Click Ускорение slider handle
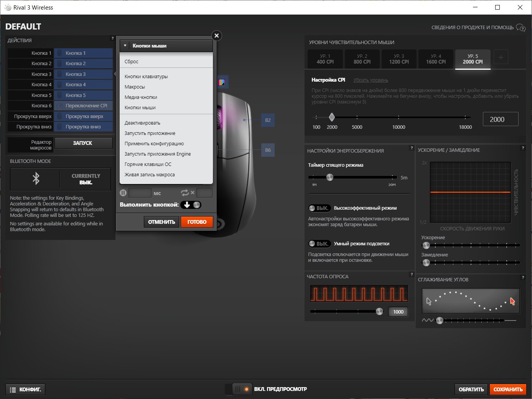532x399 pixels. (426, 245)
